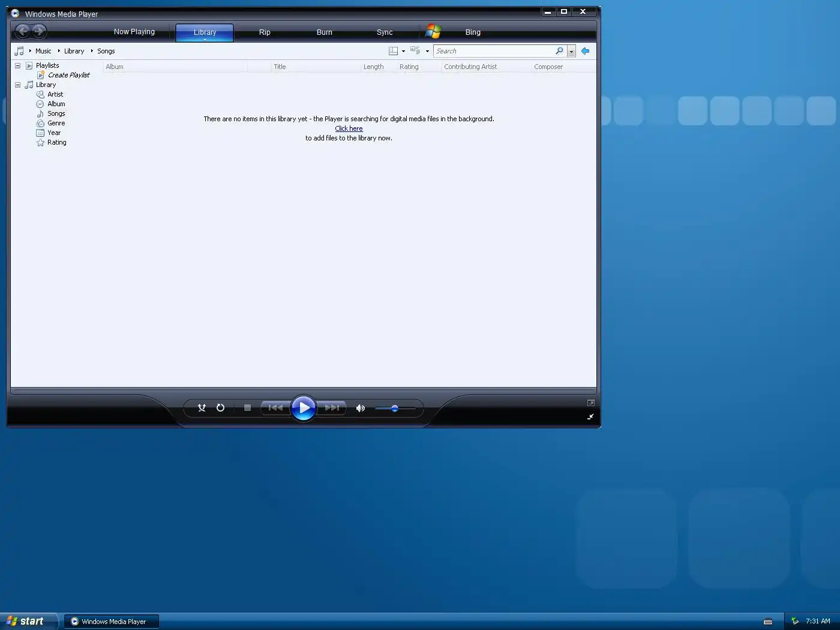
Task: Select the Library tab
Action: coord(205,32)
